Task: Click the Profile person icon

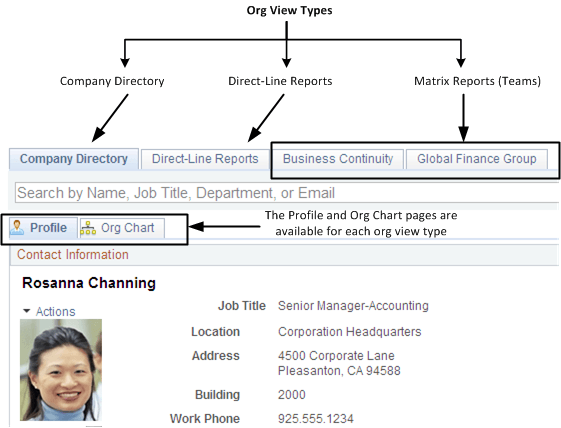Action: point(16,228)
